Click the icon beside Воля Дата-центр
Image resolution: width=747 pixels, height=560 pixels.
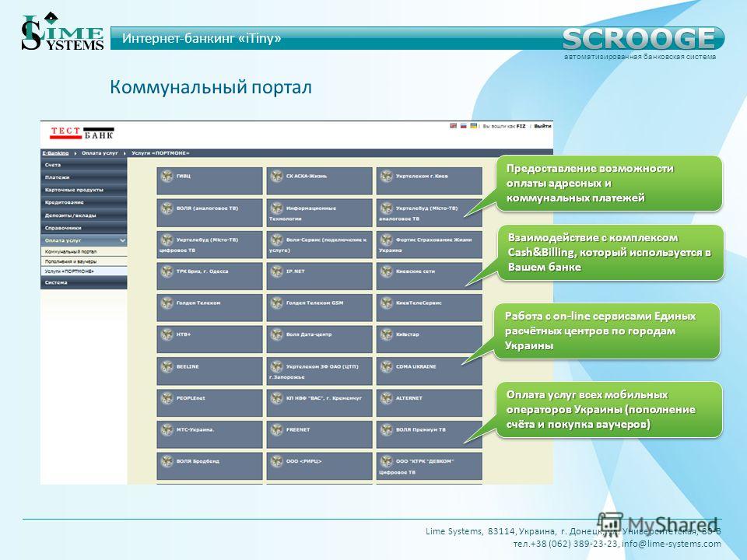click(277, 334)
